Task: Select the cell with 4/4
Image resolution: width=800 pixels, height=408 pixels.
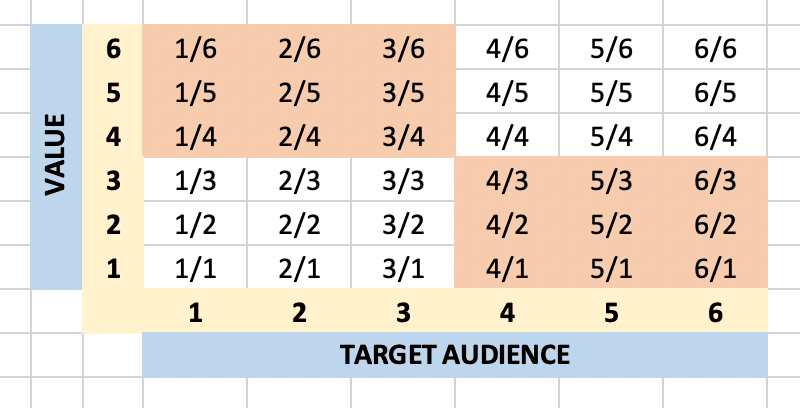Action: [x=507, y=135]
